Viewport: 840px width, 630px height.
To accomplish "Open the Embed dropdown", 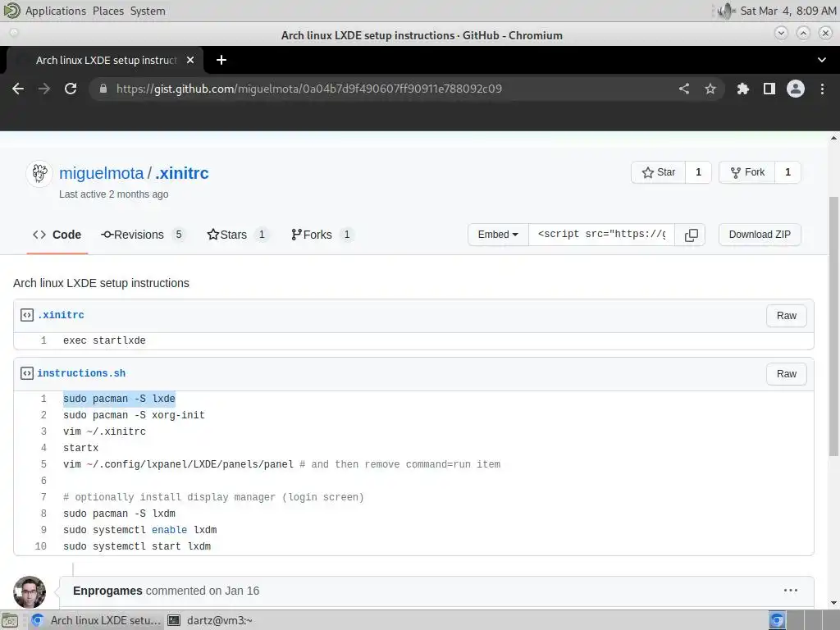I will click(x=498, y=235).
